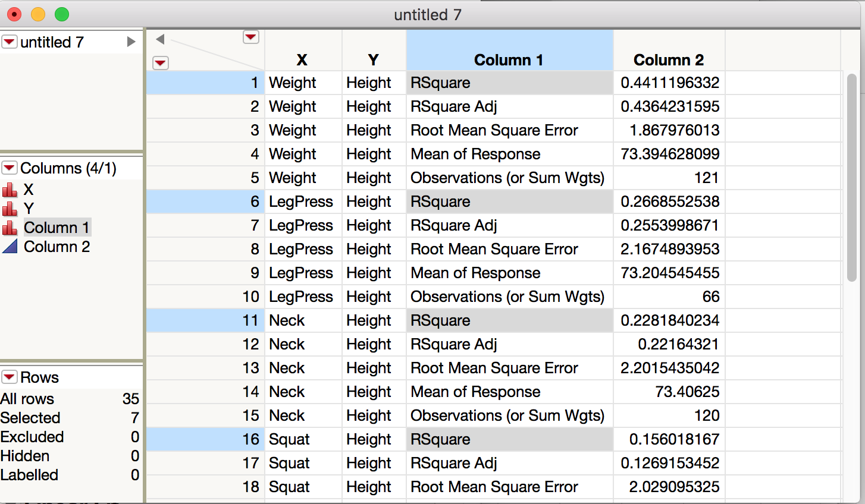Click the left arrow icon above row numbers
Image resolution: width=865 pixels, height=504 pixels.
tap(160, 39)
